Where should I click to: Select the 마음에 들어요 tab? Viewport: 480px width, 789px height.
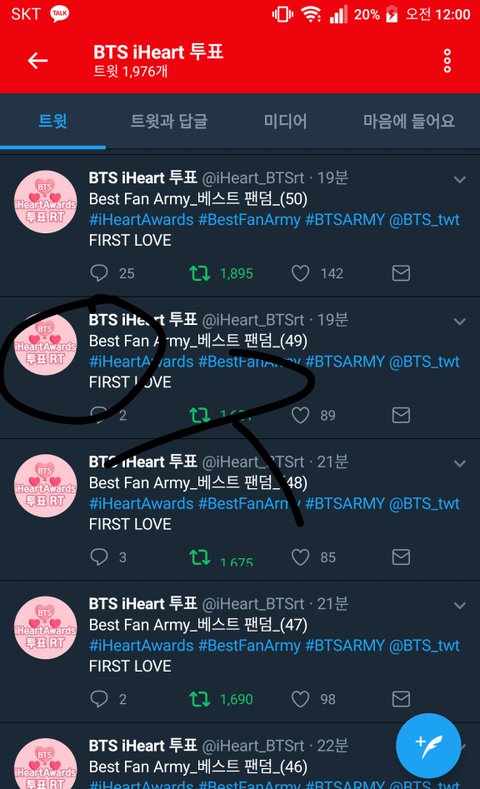(x=409, y=121)
